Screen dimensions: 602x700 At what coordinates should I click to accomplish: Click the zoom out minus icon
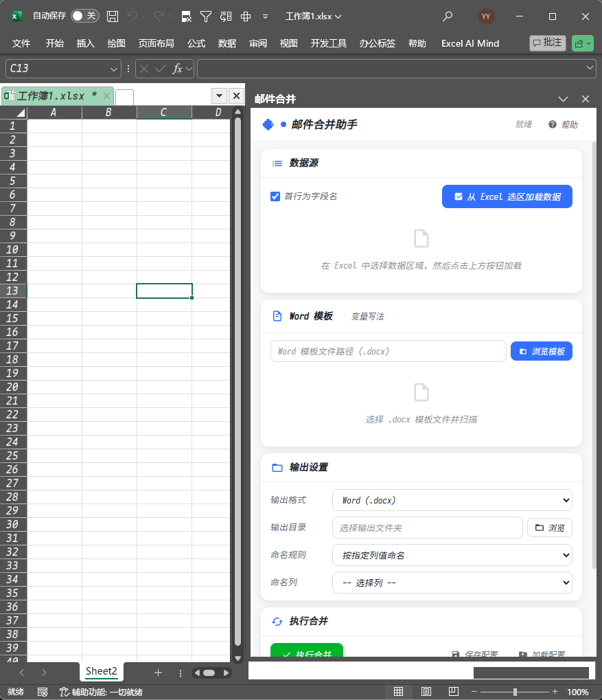[x=474, y=692]
